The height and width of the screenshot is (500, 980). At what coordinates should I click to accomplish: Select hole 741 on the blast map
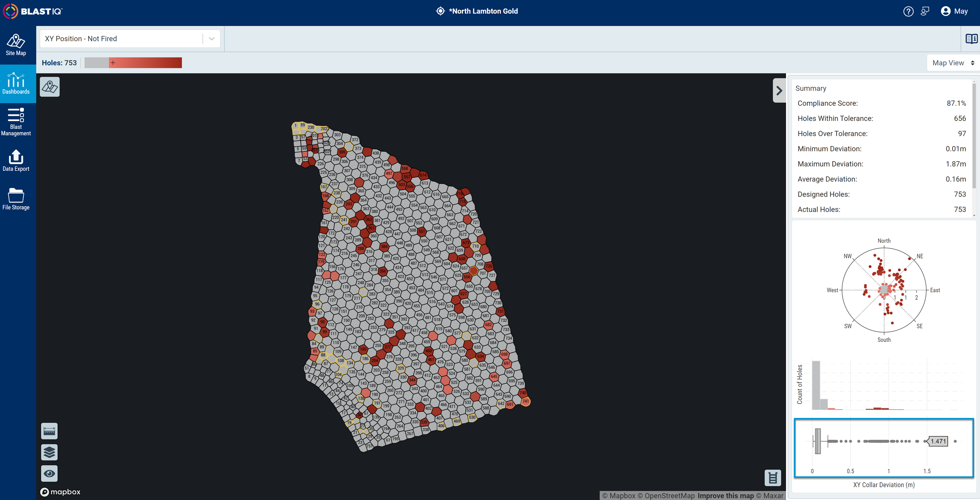[x=525, y=401]
